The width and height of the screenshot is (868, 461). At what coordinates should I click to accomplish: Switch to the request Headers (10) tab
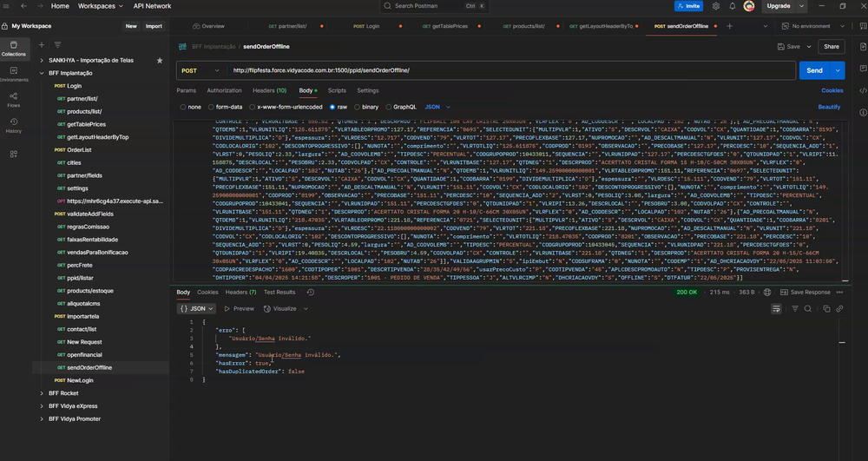270,91
